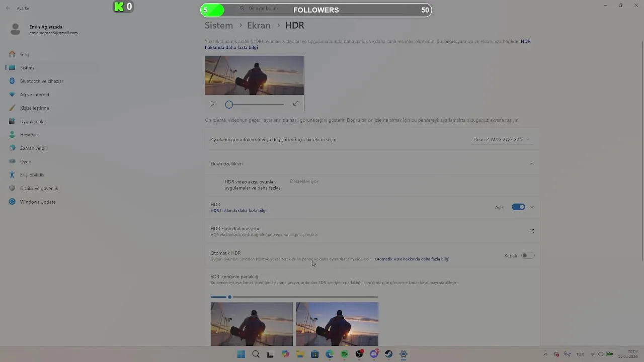Open taskbar Search
This screenshot has width=644, height=362.
tap(256, 354)
